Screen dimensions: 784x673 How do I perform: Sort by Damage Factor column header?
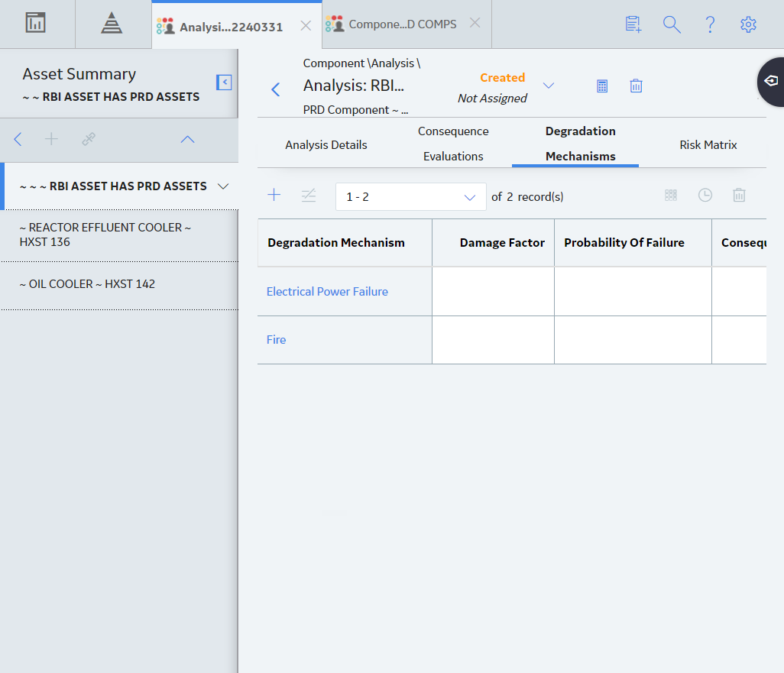[x=502, y=242]
